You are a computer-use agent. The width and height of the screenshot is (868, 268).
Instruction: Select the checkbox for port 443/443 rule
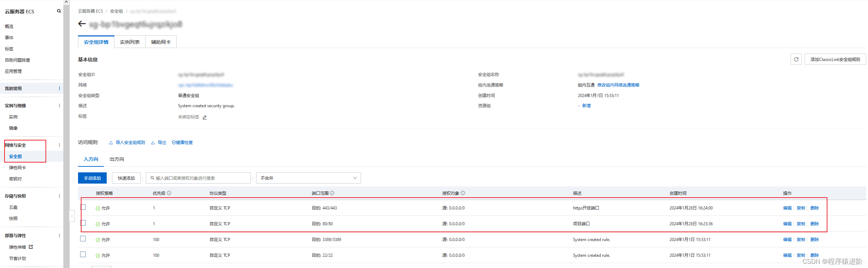[83, 207]
